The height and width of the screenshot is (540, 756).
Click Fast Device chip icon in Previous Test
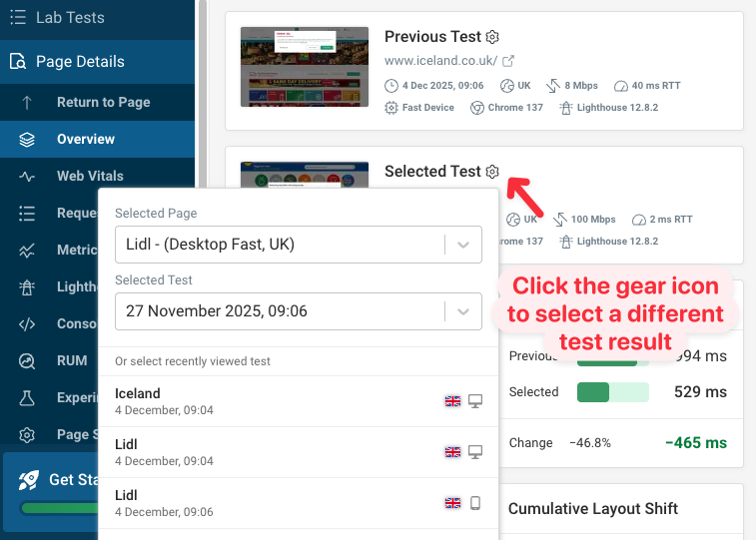click(391, 108)
